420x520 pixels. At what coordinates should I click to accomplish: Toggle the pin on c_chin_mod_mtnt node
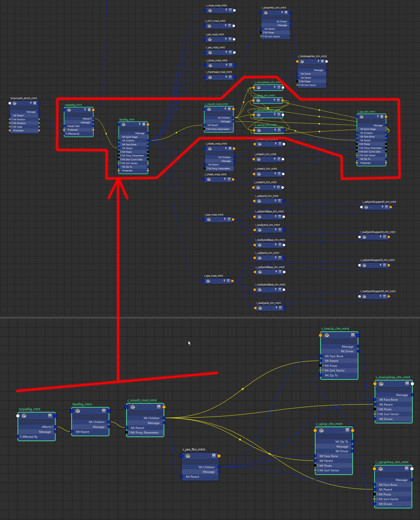tap(225, 25)
